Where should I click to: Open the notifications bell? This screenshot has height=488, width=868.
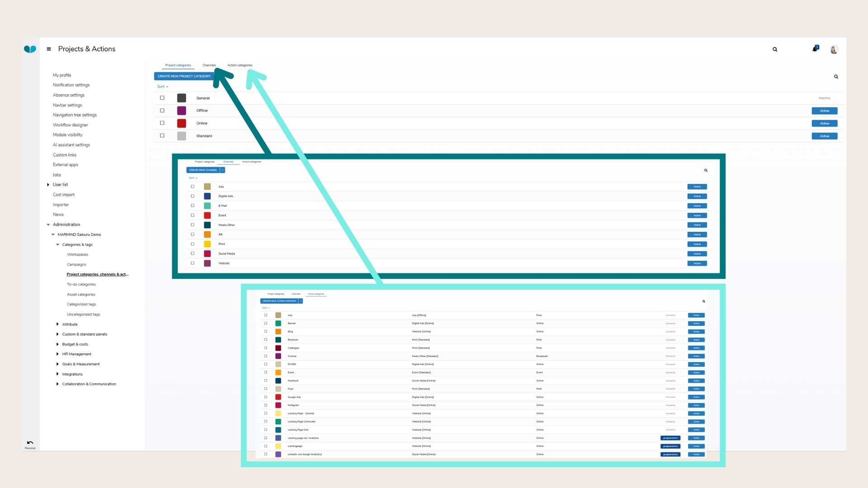click(815, 49)
